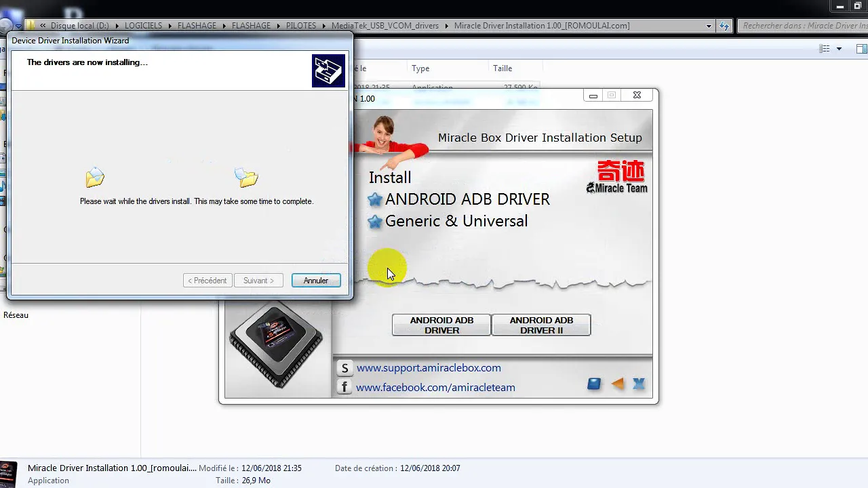Open the www.support.amiraclebox.com link

pyautogui.click(x=429, y=368)
